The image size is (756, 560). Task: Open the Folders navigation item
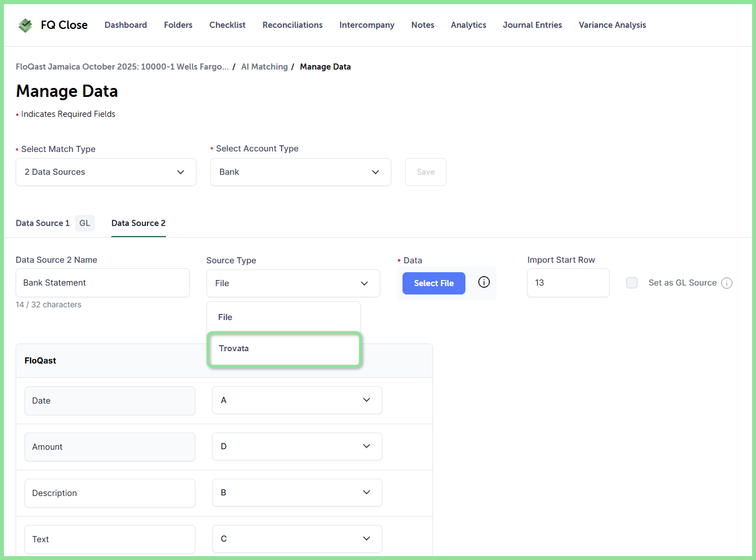click(178, 25)
